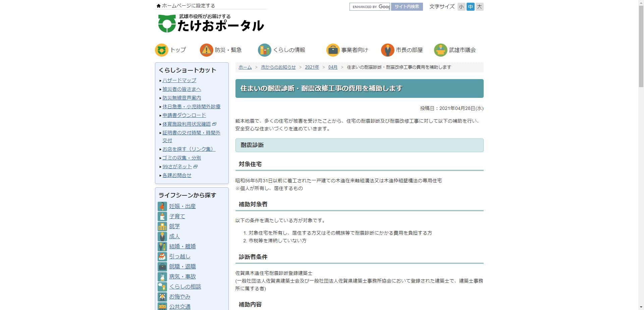The height and width of the screenshot is (310, 644).
Task: Click the page scrollbar down arrow
Action: 641,307
